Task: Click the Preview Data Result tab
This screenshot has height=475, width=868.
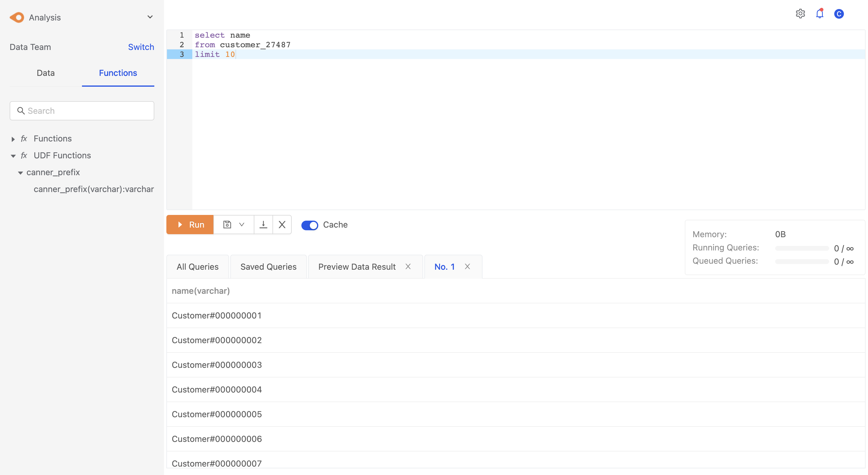Action: point(357,265)
